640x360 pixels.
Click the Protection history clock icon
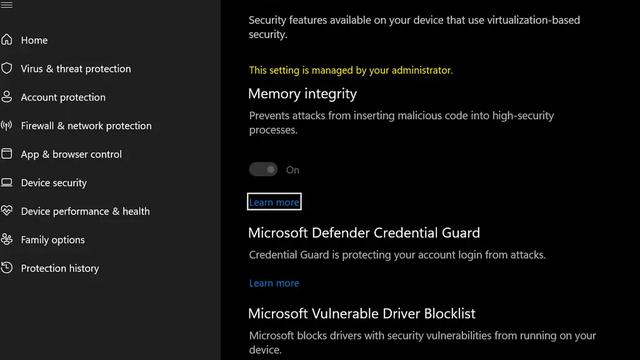7,268
